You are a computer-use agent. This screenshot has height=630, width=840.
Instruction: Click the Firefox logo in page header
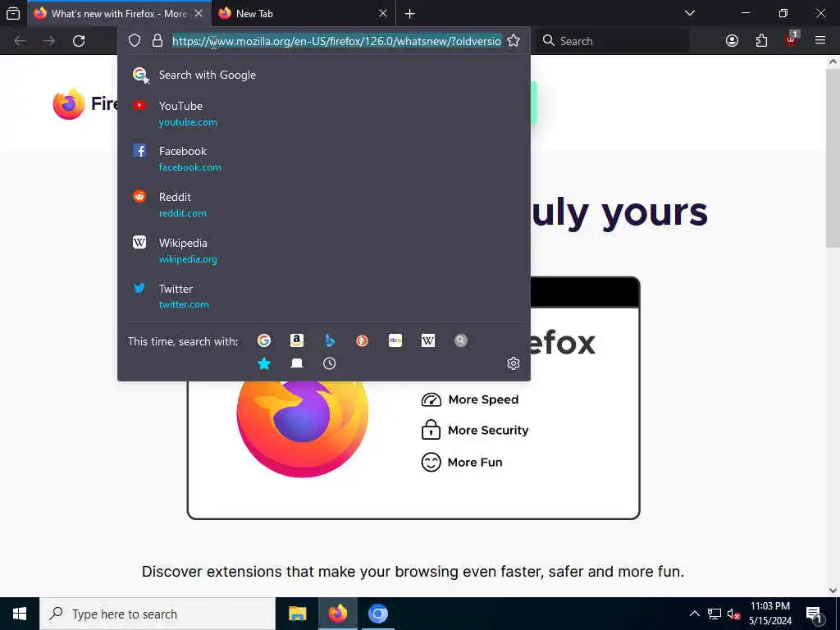click(69, 103)
